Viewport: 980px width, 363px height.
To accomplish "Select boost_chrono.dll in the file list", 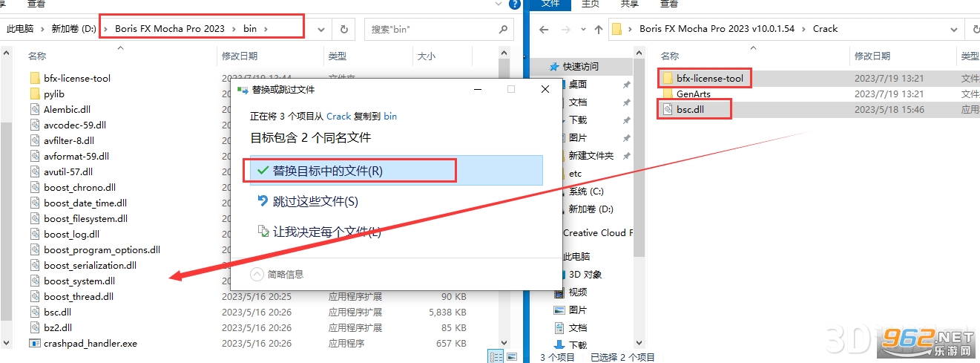I will coord(79,187).
